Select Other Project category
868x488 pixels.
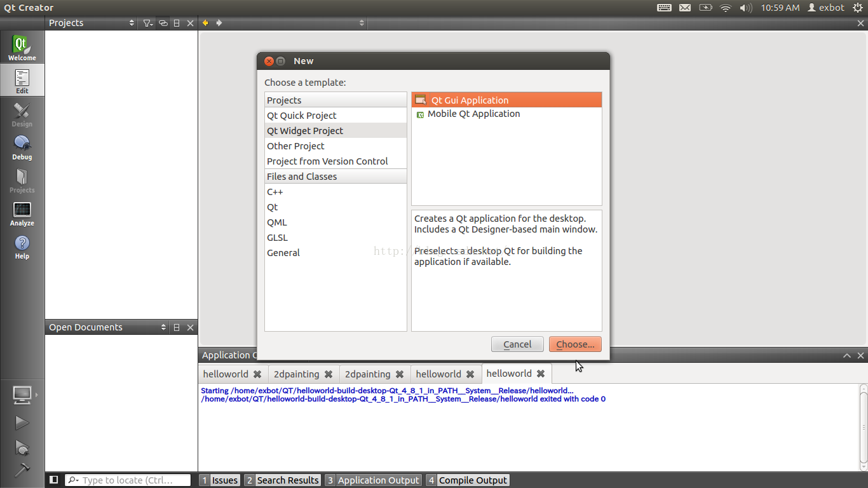[336, 146]
